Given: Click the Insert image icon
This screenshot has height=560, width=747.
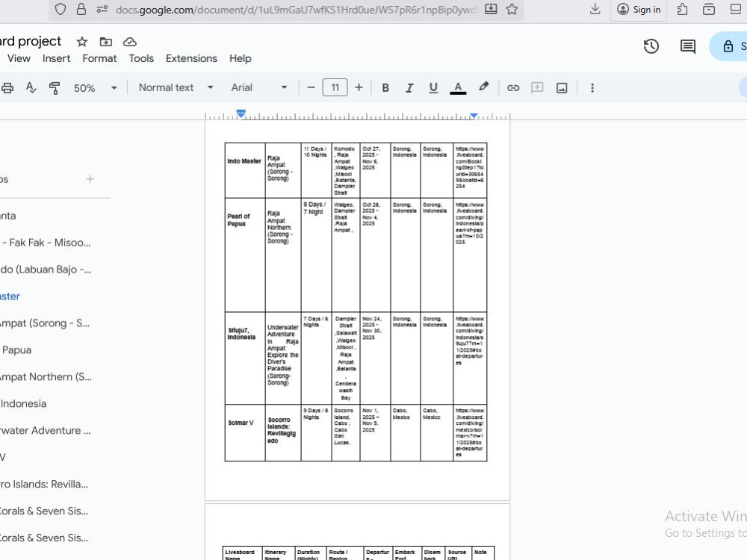Looking at the screenshot, I should tap(562, 87).
